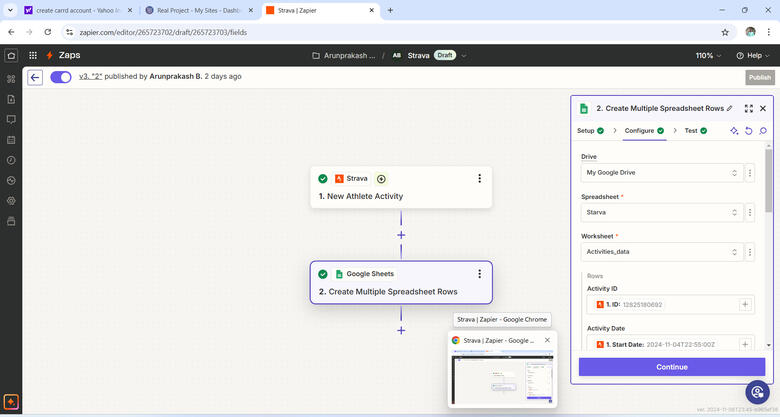Screen dimensions: 780x417
Task: Open more options beside Worksheet field
Action: click(750, 252)
